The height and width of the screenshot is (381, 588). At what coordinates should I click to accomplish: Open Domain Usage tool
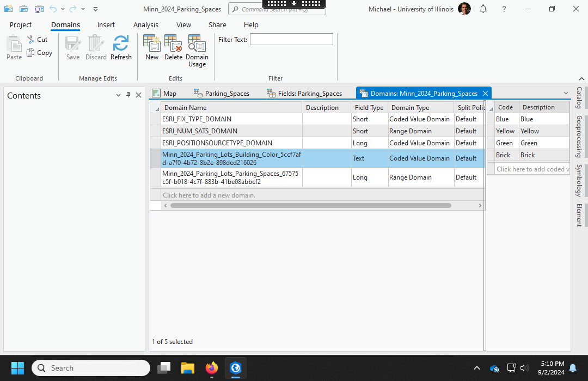(x=197, y=50)
